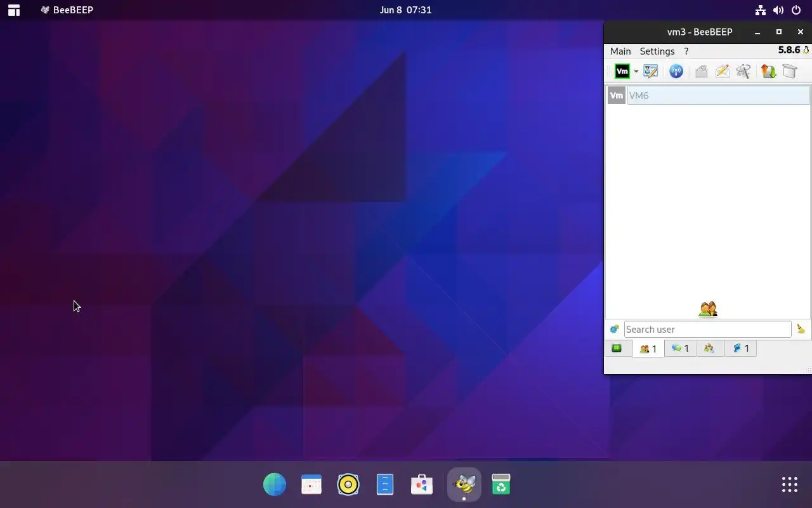Viewport: 812px width, 508px height.
Task: Open the Main menu
Action: click(x=620, y=51)
